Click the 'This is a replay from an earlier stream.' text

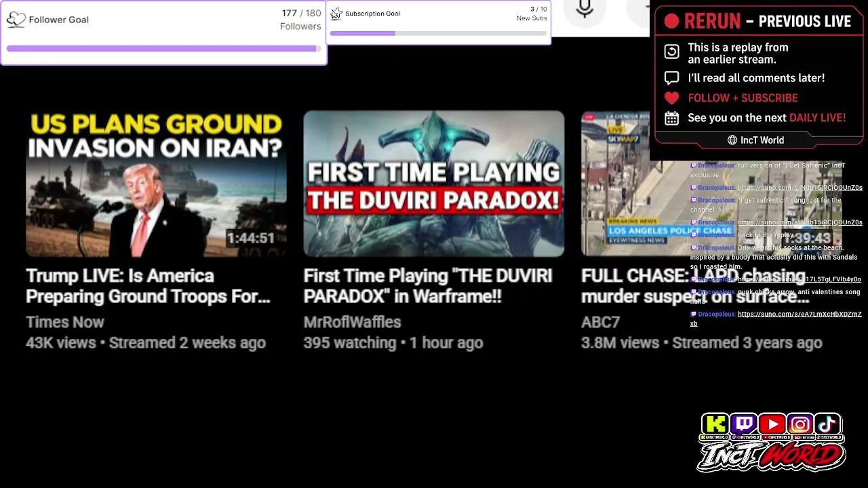click(738, 53)
